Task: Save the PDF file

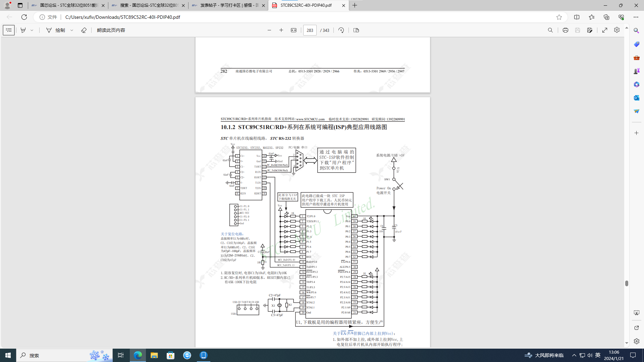Action: 578,30
